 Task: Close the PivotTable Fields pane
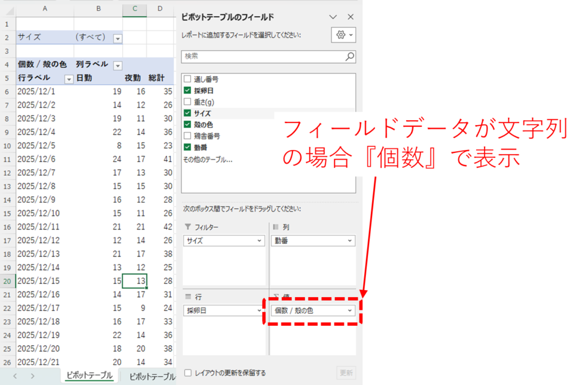(351, 17)
